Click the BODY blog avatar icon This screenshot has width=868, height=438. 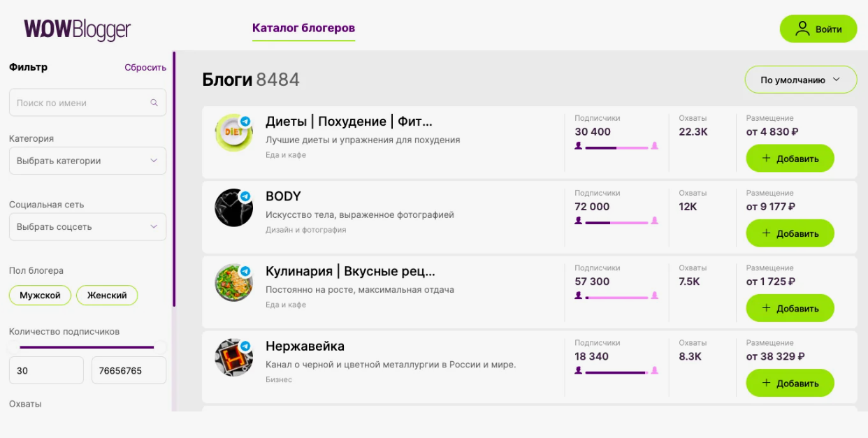(233, 207)
